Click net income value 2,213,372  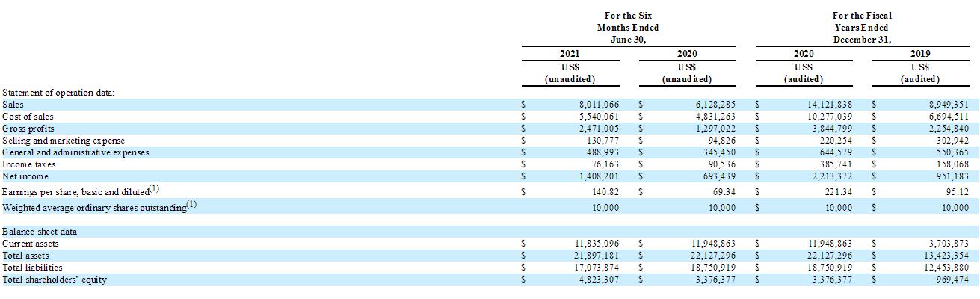pos(832,176)
